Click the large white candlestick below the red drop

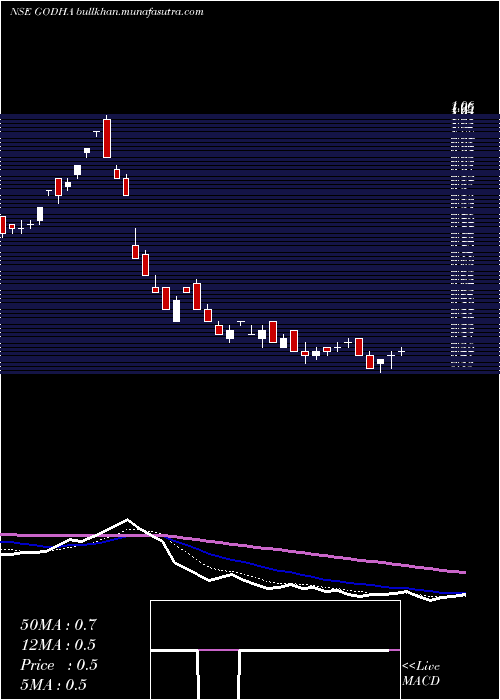pos(176,310)
